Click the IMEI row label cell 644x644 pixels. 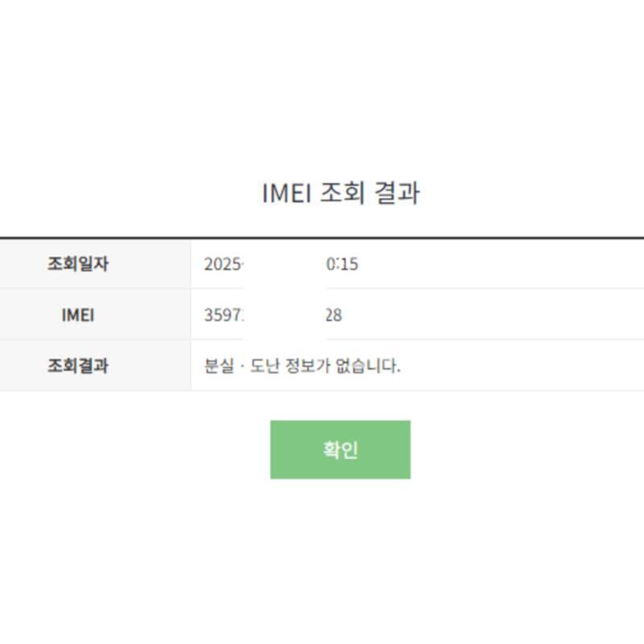[77, 315]
